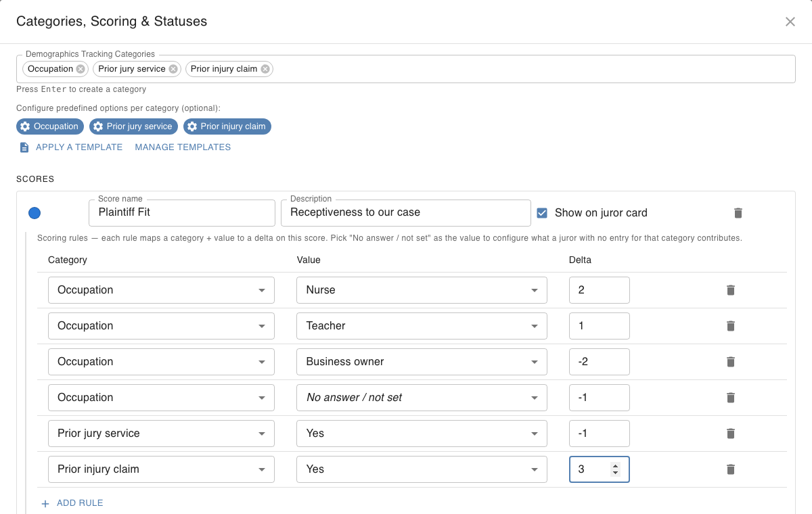This screenshot has width=812, height=514.
Task: Click ADD RULE
Action: pyautogui.click(x=72, y=503)
